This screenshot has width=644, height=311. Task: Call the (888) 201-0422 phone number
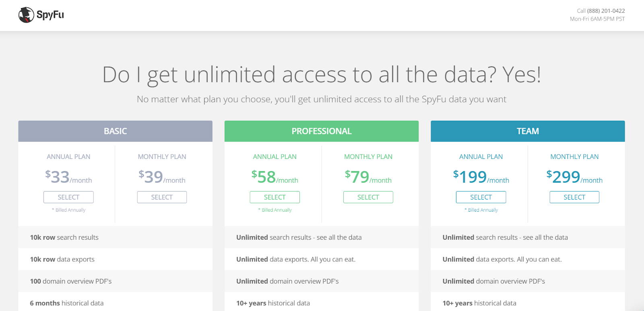coord(605,11)
